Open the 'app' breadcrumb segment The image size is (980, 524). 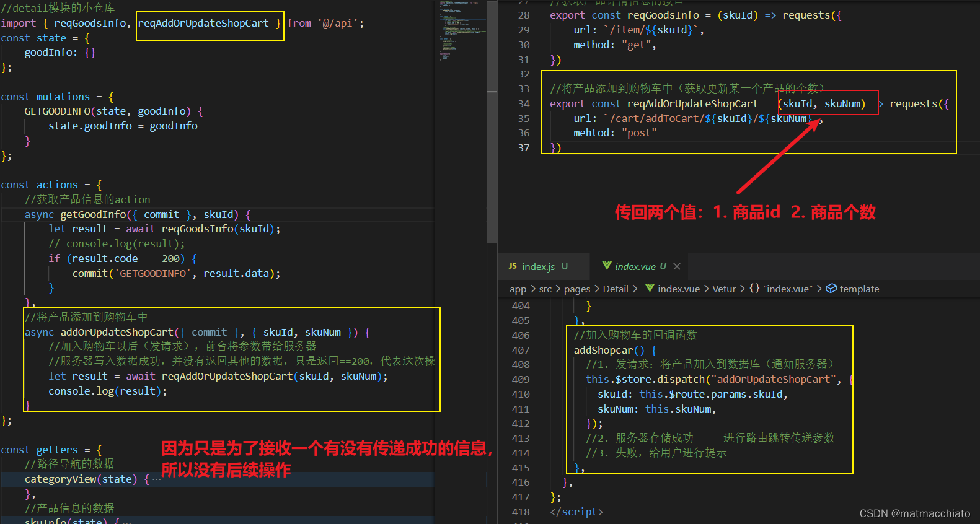(518, 289)
